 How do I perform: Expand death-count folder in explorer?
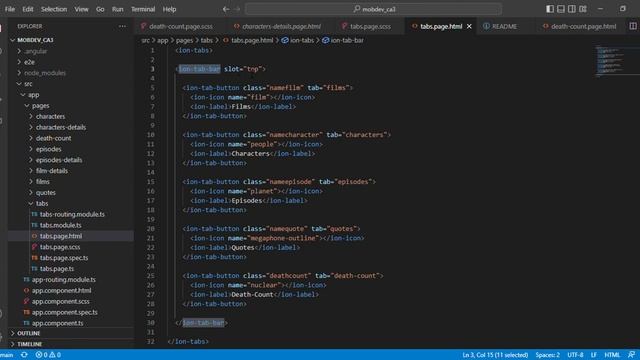[x=53, y=138]
